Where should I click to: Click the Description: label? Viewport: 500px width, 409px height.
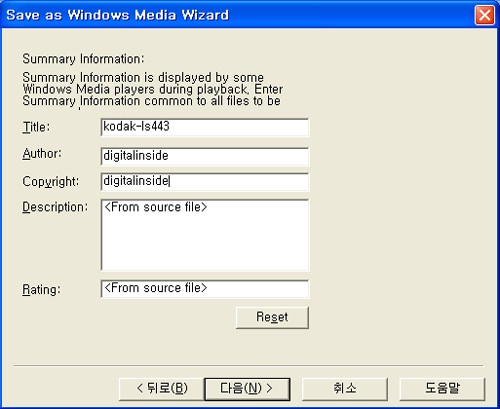point(55,207)
